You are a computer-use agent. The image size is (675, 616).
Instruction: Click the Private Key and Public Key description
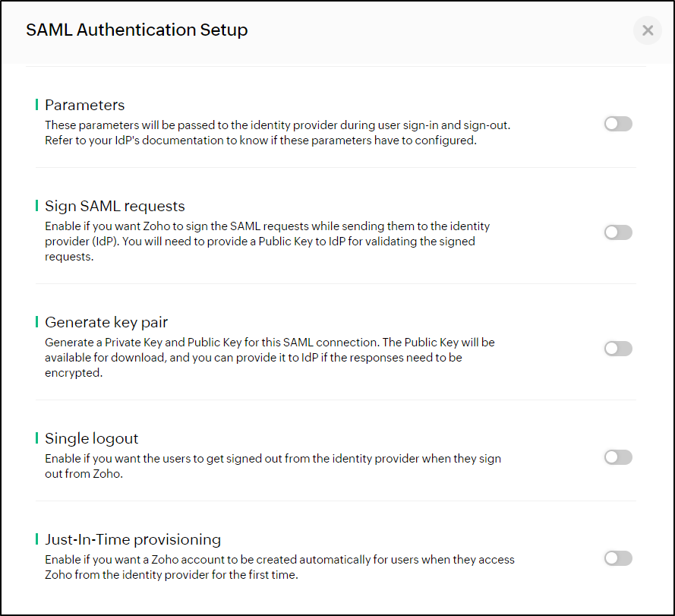(x=270, y=358)
